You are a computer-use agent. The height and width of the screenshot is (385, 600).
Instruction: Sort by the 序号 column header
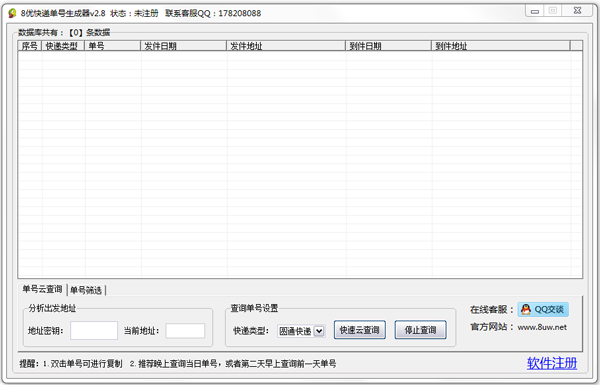30,46
